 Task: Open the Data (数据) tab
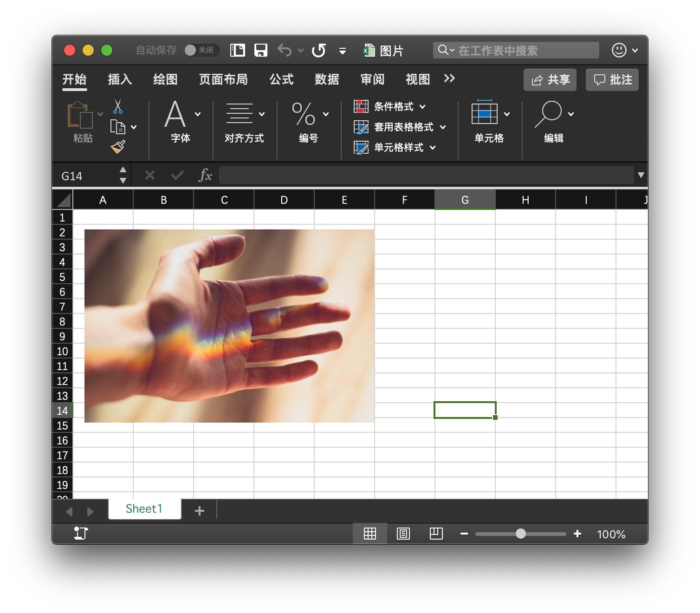coord(327,79)
